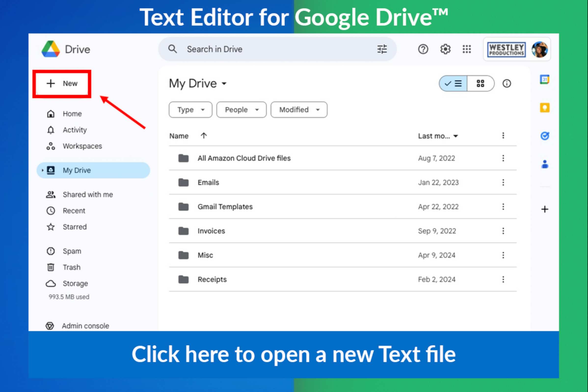Open column header more options icon
Viewport: 588px width, 392px height.
(503, 136)
